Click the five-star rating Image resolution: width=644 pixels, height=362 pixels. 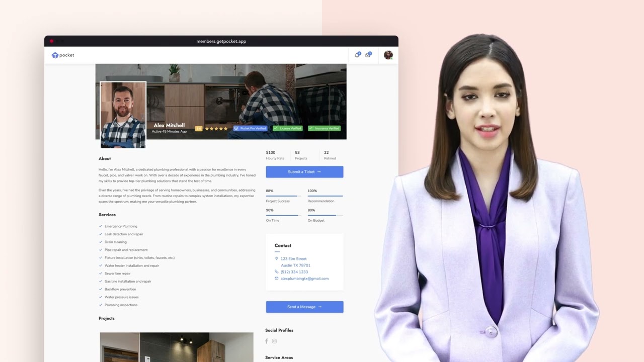pyautogui.click(x=216, y=129)
